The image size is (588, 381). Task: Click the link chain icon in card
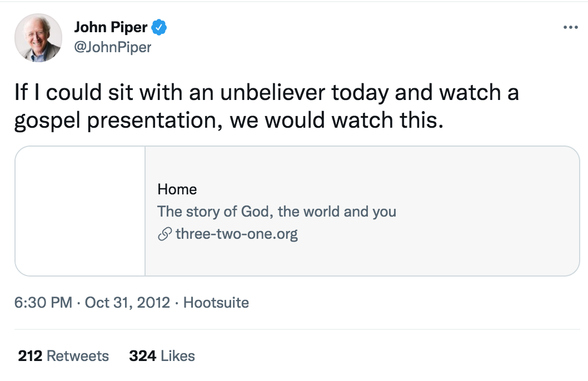click(x=165, y=234)
